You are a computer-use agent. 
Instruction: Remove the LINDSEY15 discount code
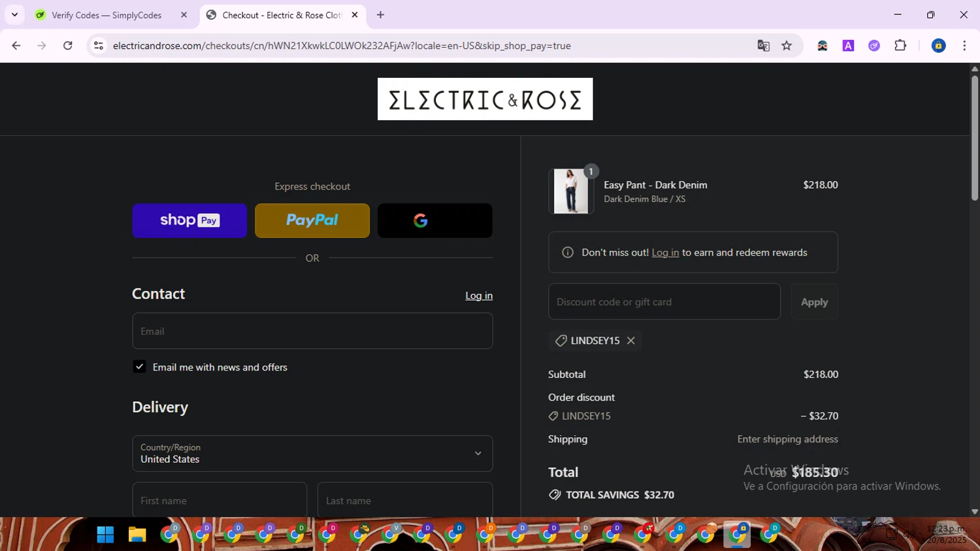(630, 341)
